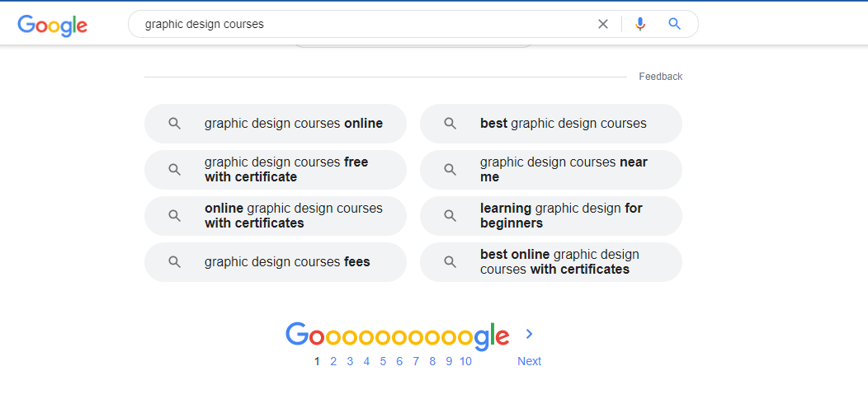Click the magnifier icon beside 'graphic design courses fees'
The height and width of the screenshot is (399, 868).
coord(174,262)
